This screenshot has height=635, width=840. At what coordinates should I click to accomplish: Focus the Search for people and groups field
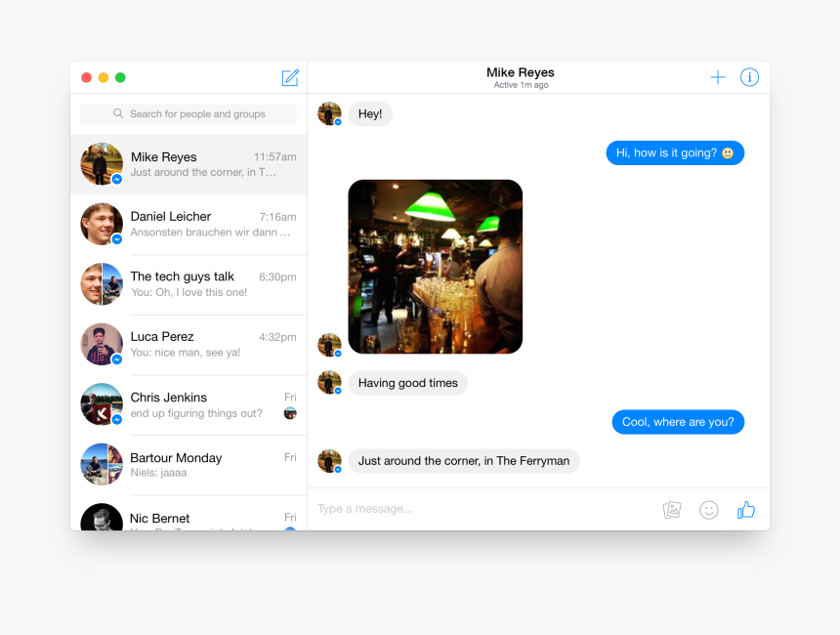189,113
